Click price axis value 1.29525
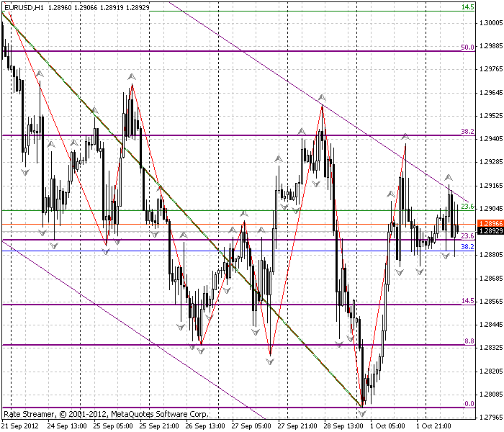Screen dimensions: 504x432 pyautogui.click(x=491, y=116)
